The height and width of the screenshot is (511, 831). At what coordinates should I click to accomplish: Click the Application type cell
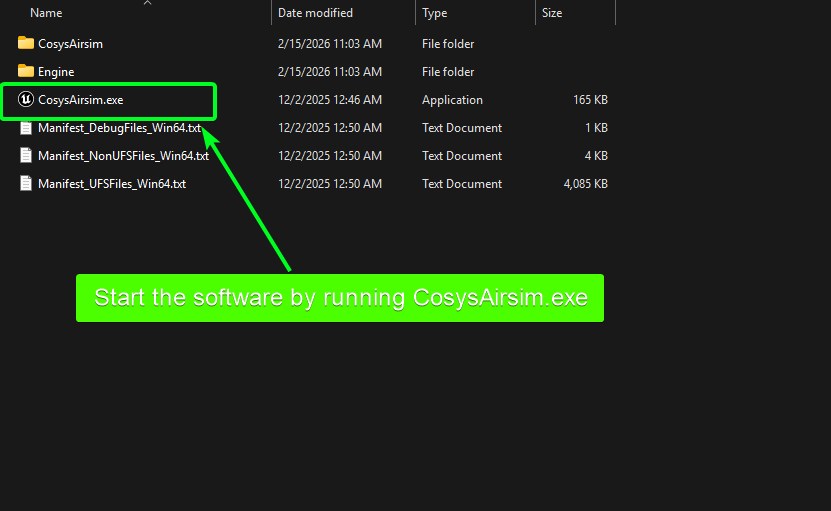pyautogui.click(x=452, y=100)
